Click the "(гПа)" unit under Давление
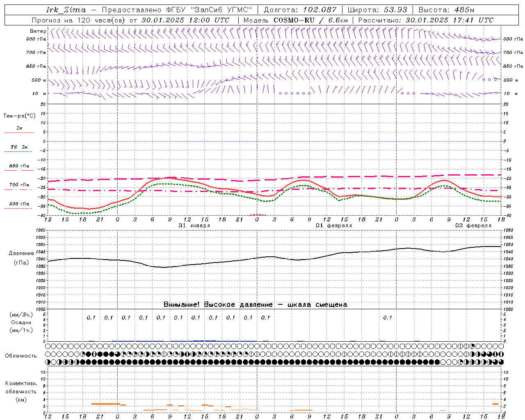The image size is (525, 420). click(x=21, y=263)
